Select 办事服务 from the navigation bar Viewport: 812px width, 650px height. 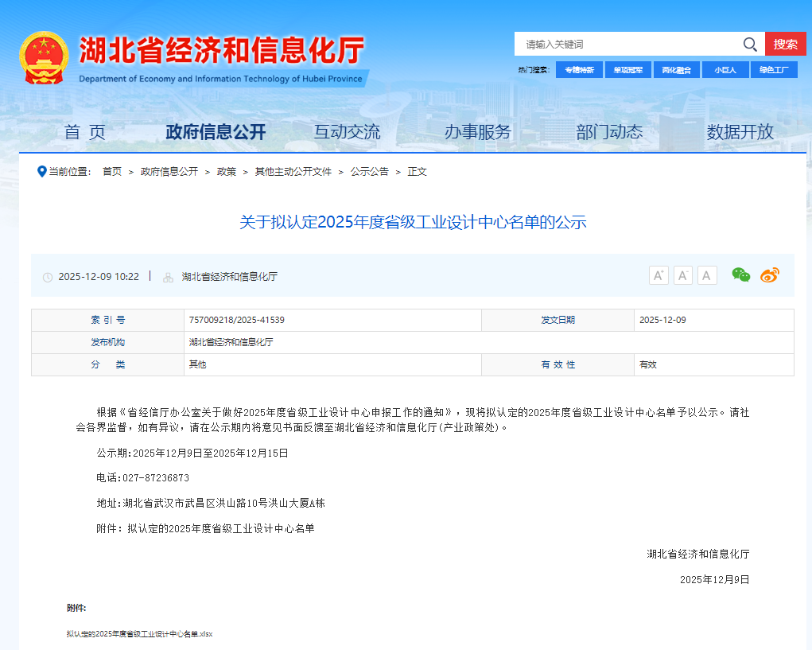pyautogui.click(x=477, y=132)
